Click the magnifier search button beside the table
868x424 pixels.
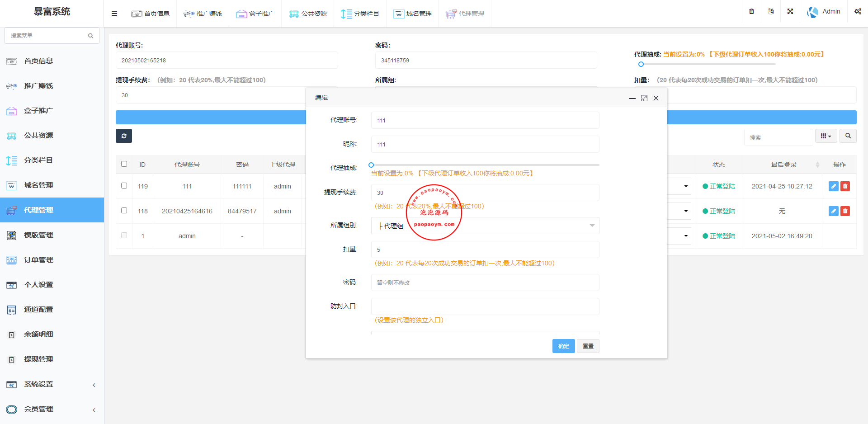848,136
